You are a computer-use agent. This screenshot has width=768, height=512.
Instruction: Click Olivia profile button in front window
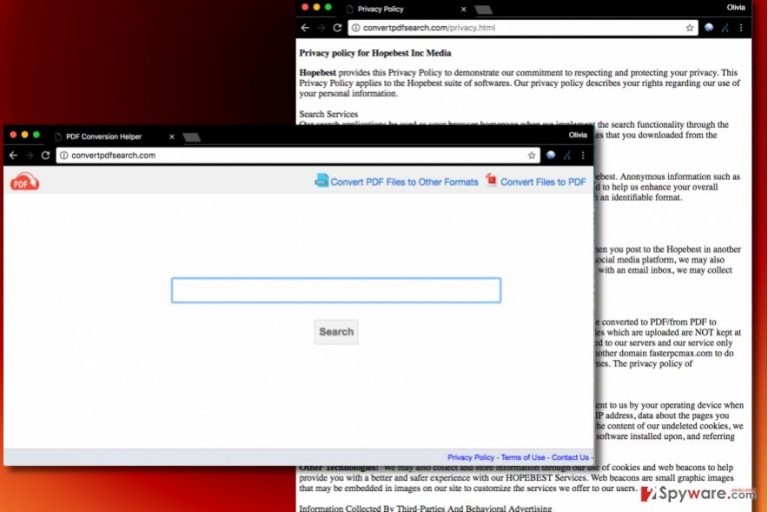tap(577, 135)
